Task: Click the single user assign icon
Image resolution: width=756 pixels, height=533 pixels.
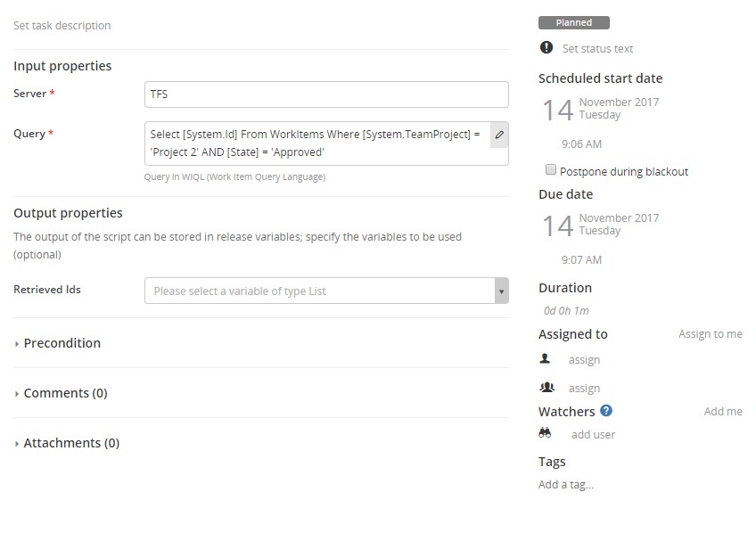Action: (546, 359)
